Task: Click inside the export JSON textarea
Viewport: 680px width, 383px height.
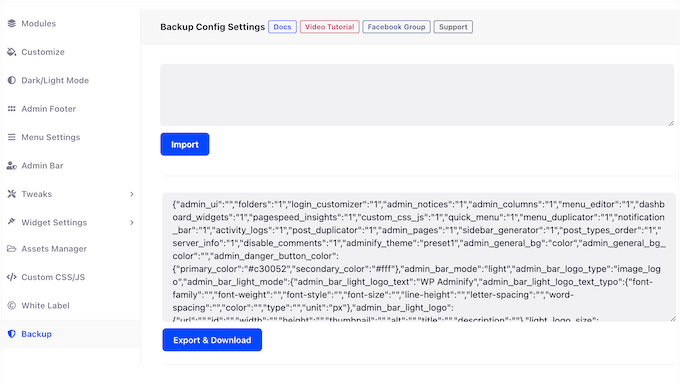Action: [419, 257]
